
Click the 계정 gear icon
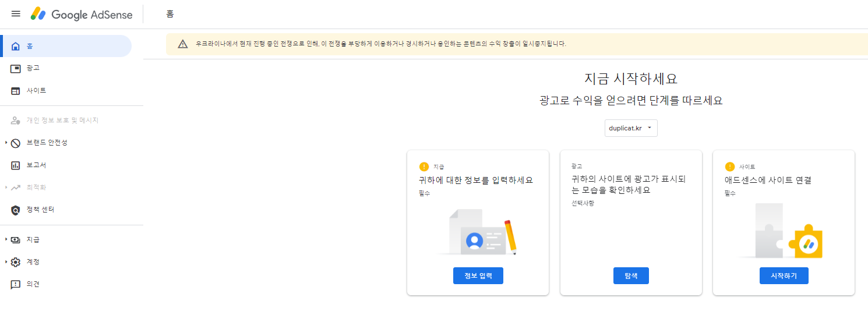pos(16,262)
